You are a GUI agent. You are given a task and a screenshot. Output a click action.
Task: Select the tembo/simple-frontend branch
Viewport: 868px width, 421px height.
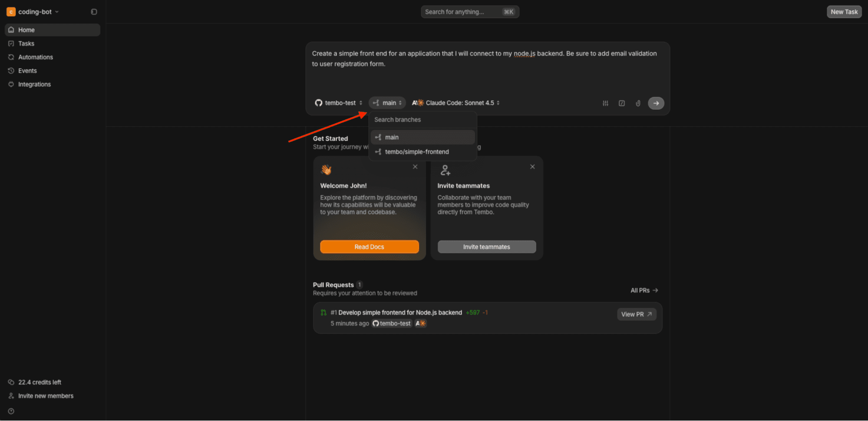(416, 152)
